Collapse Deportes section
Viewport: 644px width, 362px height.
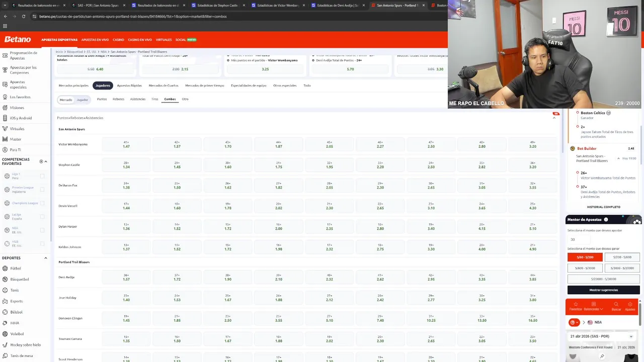click(46, 258)
